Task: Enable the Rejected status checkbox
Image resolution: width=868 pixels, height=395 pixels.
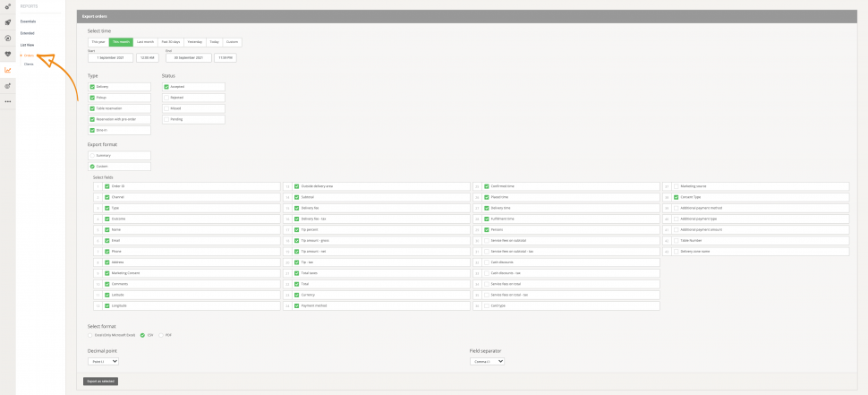Action: click(x=166, y=98)
